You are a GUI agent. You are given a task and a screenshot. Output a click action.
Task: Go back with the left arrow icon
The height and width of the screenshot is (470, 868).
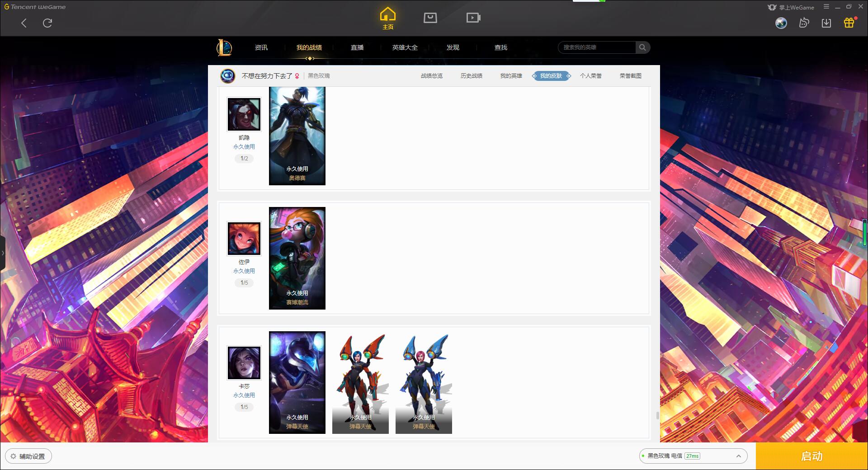(24, 23)
